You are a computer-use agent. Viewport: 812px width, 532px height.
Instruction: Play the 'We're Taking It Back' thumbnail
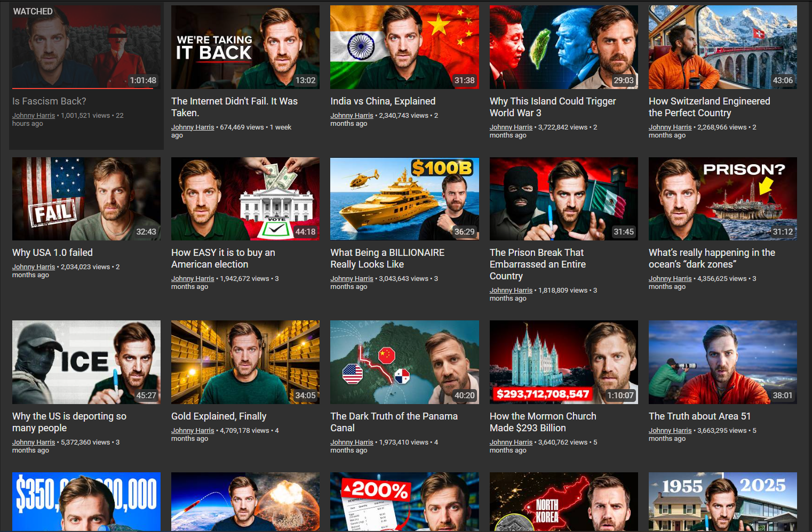tap(245, 47)
